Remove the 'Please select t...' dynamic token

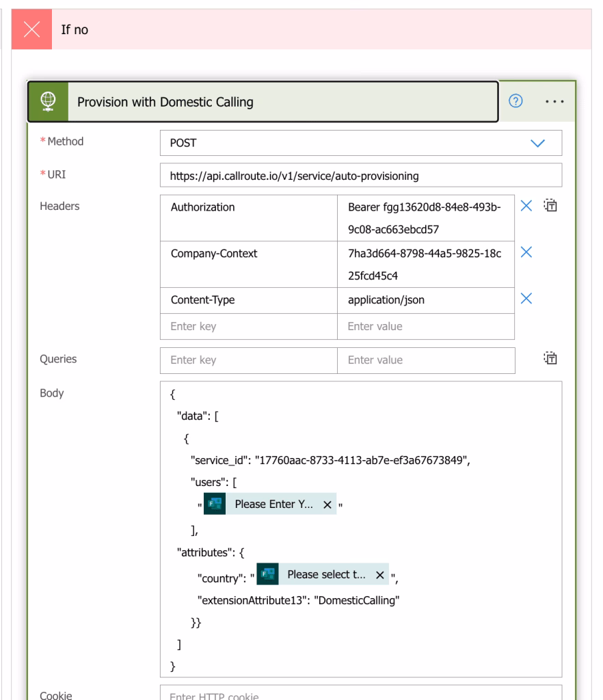click(x=380, y=576)
